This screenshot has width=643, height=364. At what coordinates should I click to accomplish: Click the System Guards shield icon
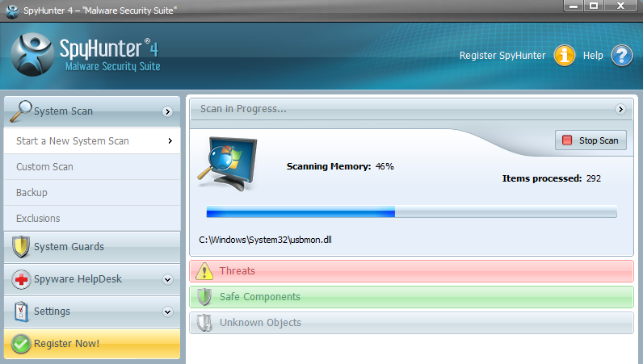pos(21,247)
